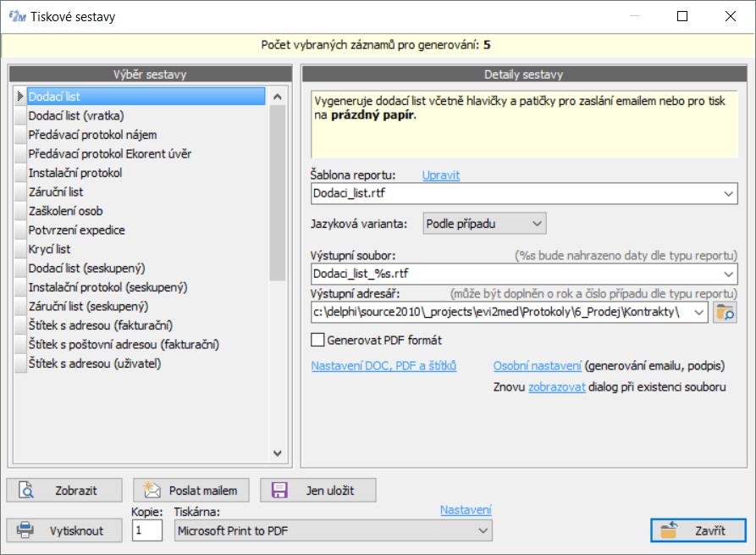756x555 pixels.
Task: Click Vytisknout button label
Action: point(76,530)
